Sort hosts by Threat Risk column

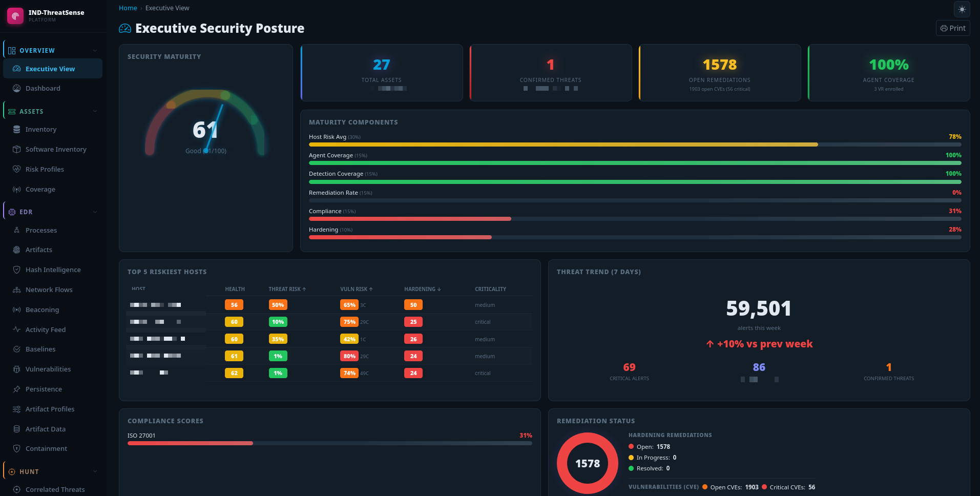pos(287,289)
